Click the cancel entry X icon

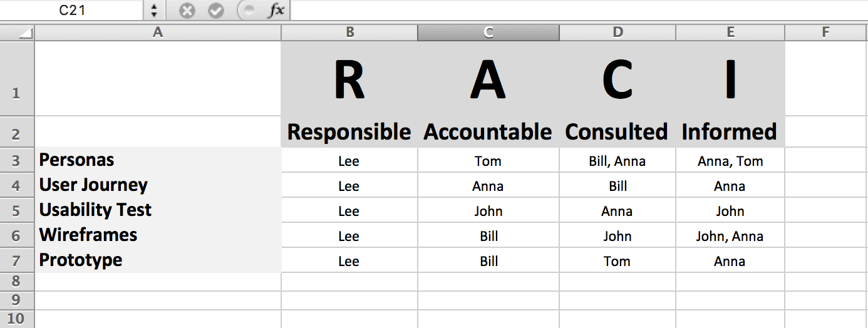coord(187,11)
